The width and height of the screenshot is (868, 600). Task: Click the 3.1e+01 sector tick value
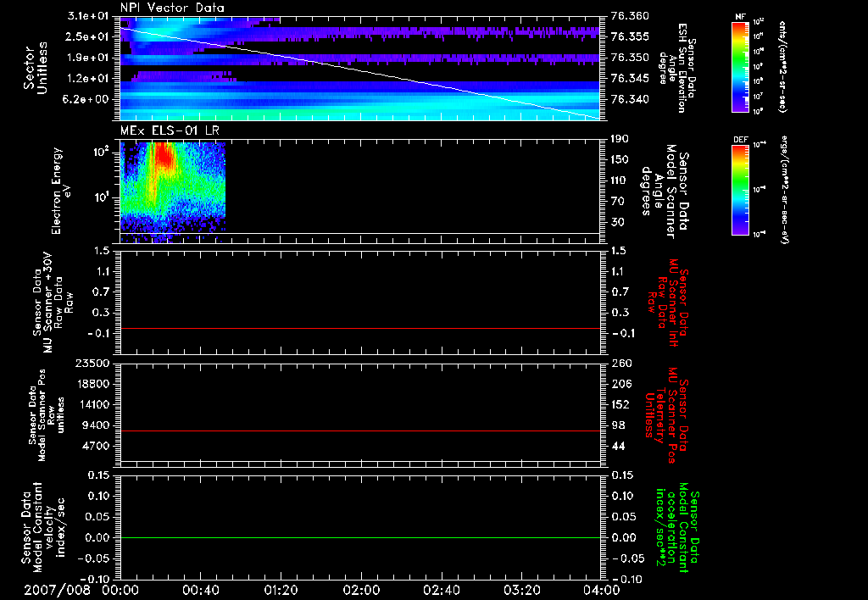pos(87,16)
